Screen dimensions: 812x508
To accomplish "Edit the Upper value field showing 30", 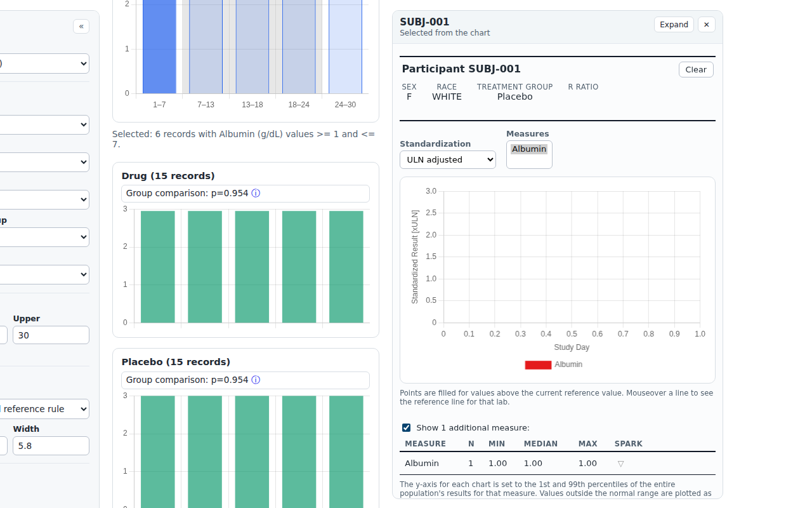I will click(51, 335).
